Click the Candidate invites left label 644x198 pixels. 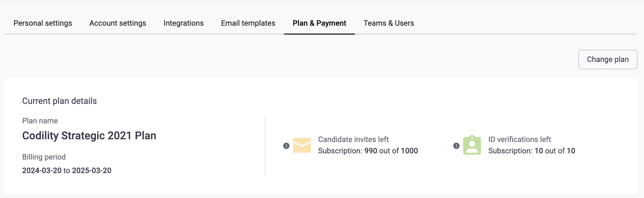(x=353, y=139)
